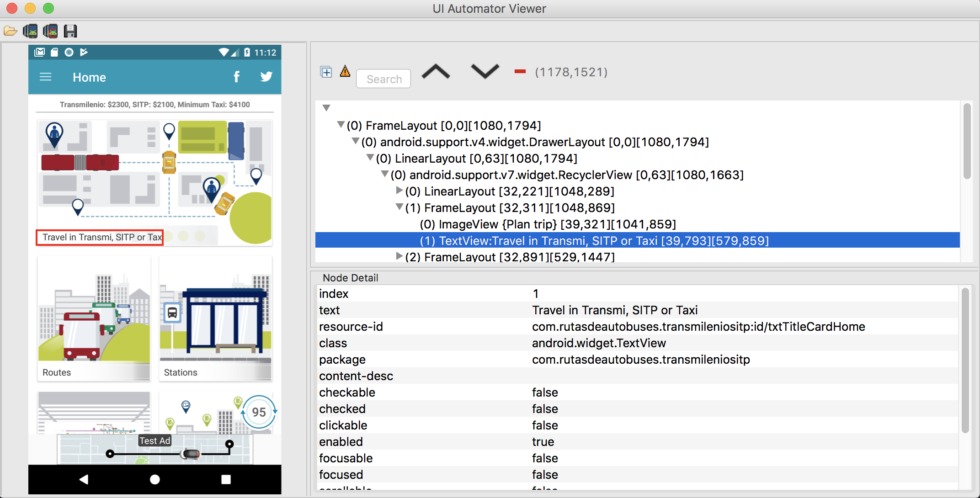Click the Search input field
This screenshot has width=980, height=498.
pos(383,79)
